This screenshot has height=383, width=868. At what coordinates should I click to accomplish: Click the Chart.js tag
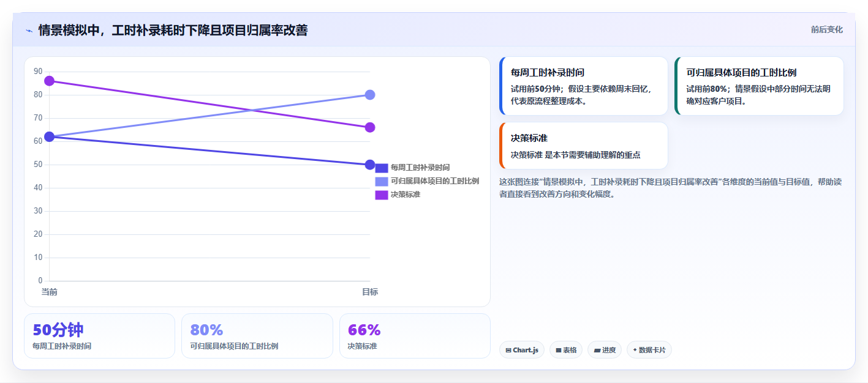tap(522, 350)
